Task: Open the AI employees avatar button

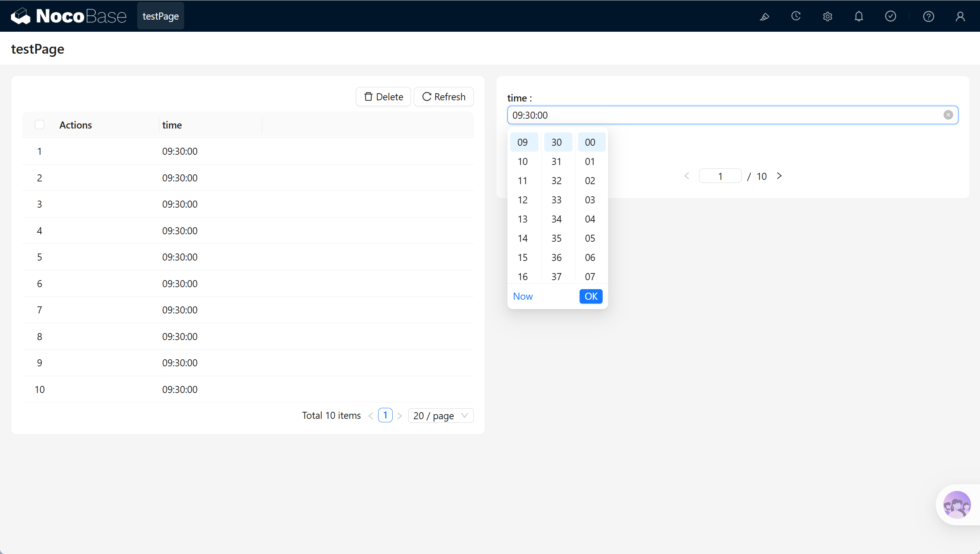Action: click(x=957, y=505)
